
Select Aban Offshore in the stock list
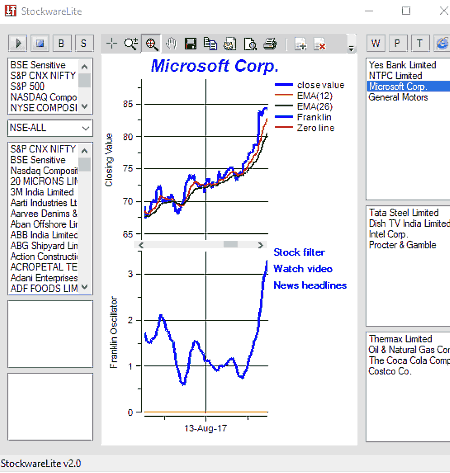pyautogui.click(x=44, y=224)
